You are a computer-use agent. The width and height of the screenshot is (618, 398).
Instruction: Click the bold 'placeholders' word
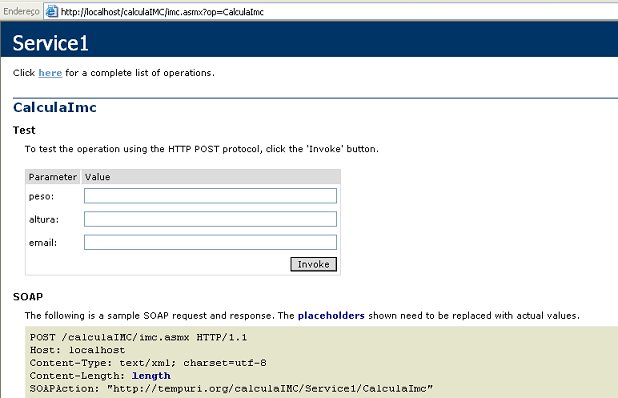[x=331, y=316]
